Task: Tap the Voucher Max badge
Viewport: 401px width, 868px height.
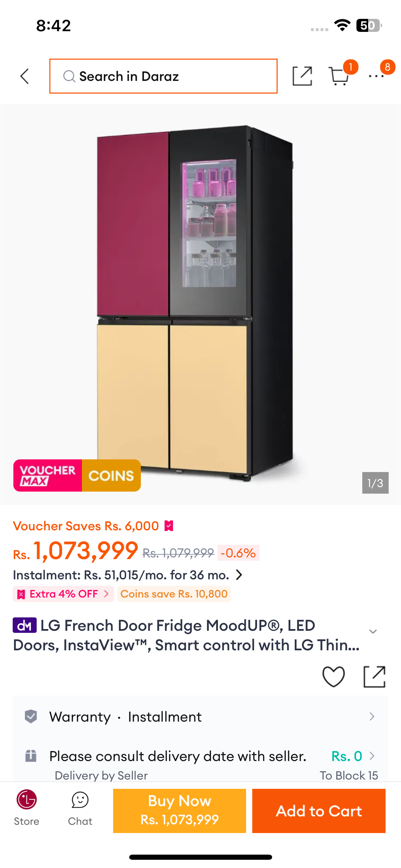Action: (48, 475)
